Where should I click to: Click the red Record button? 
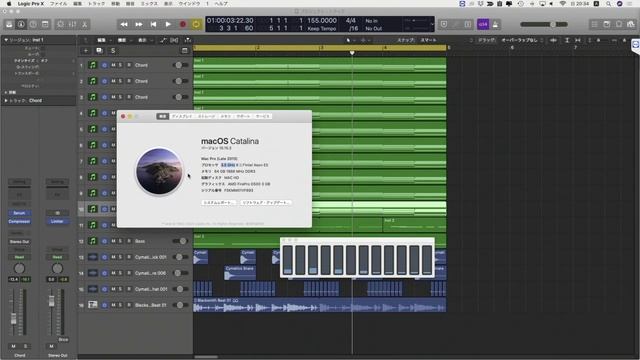coord(183,24)
